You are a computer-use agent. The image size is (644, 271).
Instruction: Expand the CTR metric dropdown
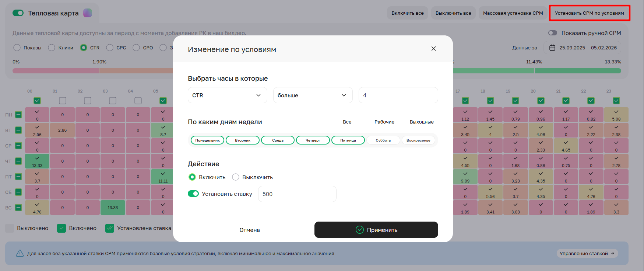pos(227,95)
